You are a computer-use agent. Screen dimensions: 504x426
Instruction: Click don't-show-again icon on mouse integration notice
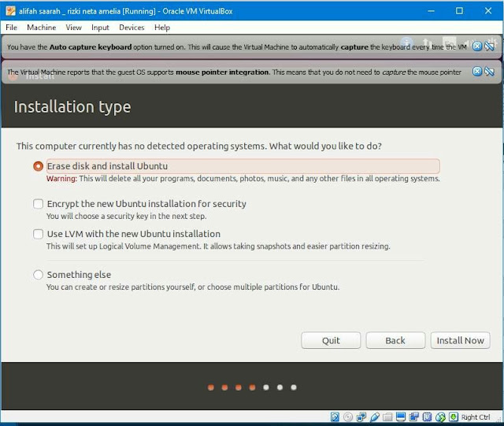(490, 72)
